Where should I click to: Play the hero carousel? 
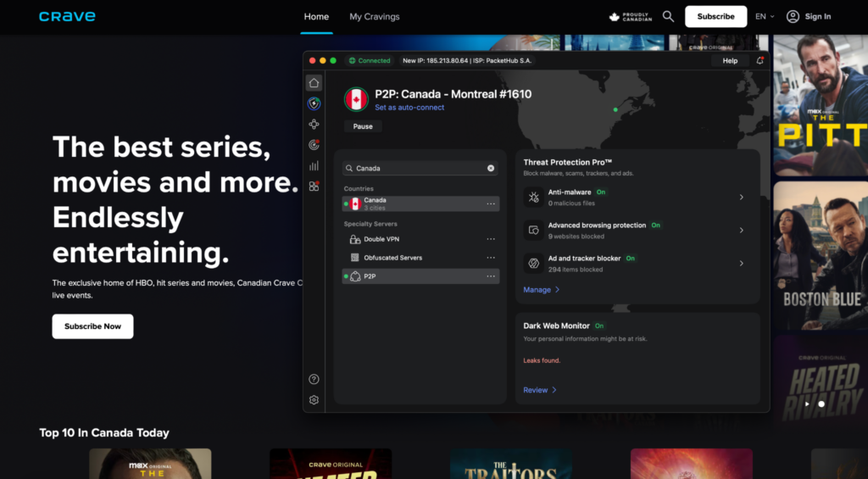point(807,404)
